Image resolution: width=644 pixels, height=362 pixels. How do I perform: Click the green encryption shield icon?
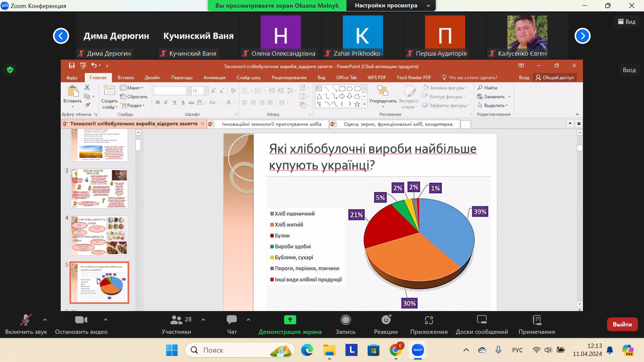click(10, 70)
